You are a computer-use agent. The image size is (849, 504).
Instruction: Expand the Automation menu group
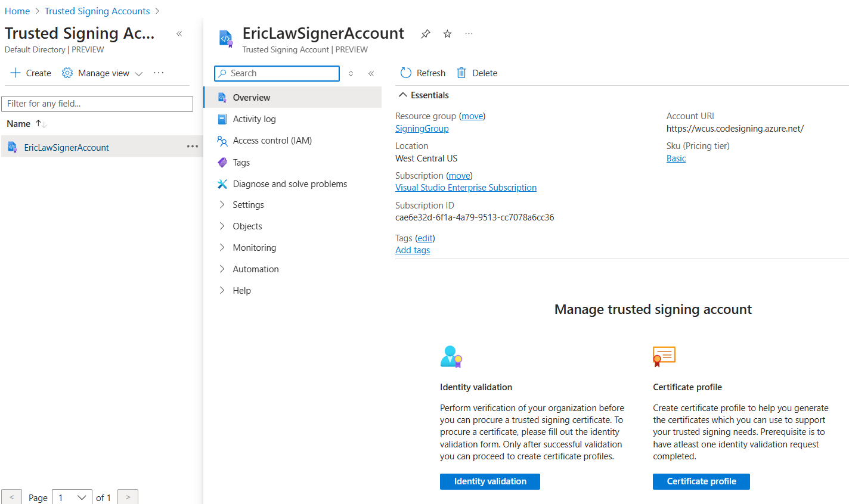click(x=222, y=269)
